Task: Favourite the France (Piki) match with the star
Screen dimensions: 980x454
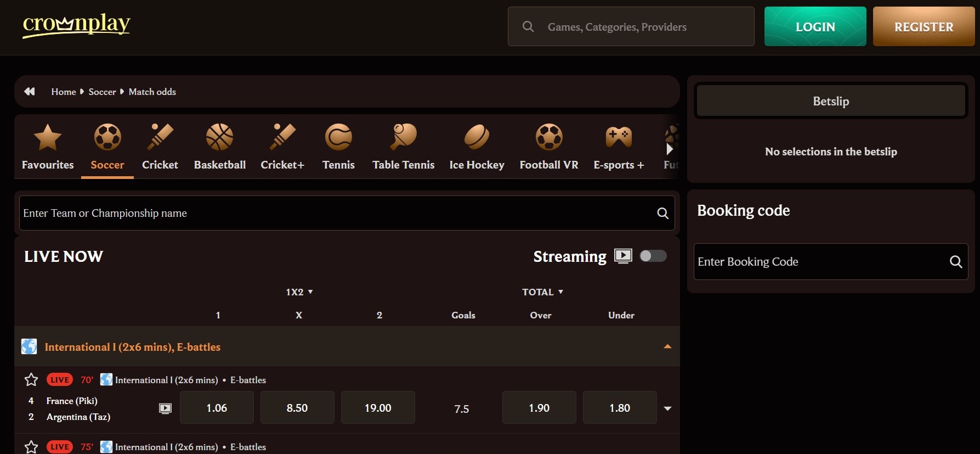Action: [x=31, y=379]
